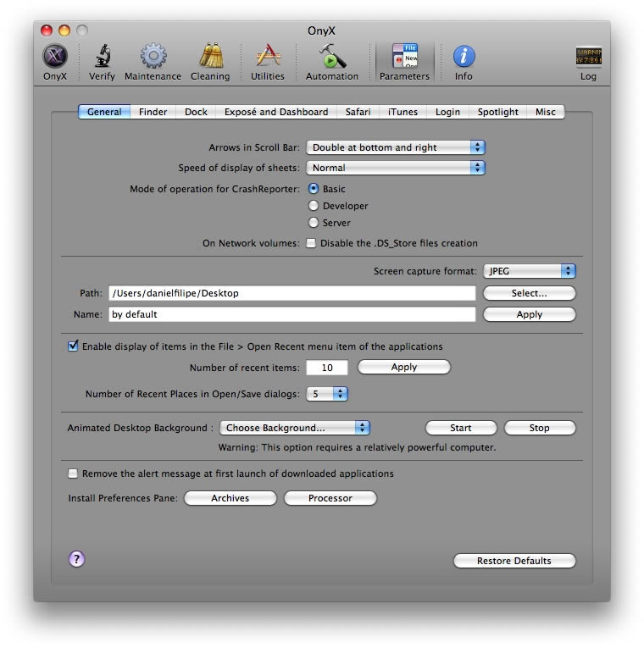Open the Choose Background dropdown
The width and height of the screenshot is (644, 648).
click(295, 428)
